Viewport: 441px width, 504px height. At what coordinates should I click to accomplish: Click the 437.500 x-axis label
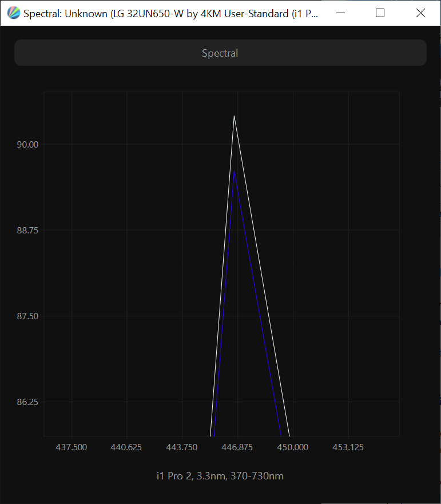click(71, 447)
